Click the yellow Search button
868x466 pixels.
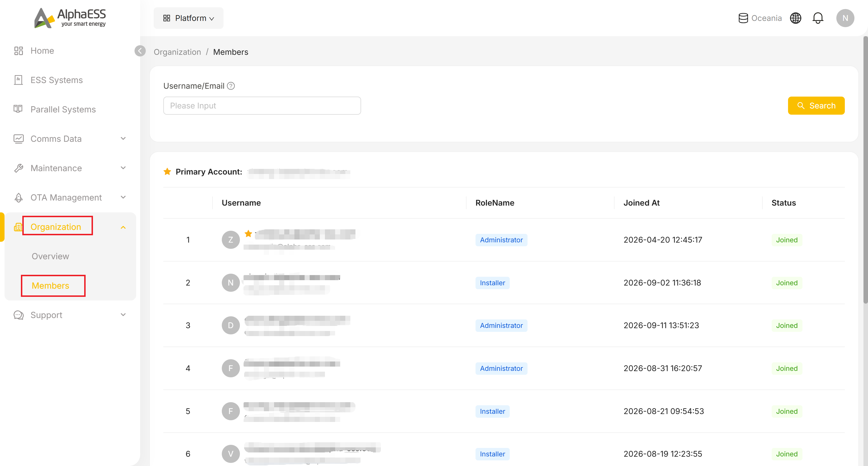pos(816,106)
